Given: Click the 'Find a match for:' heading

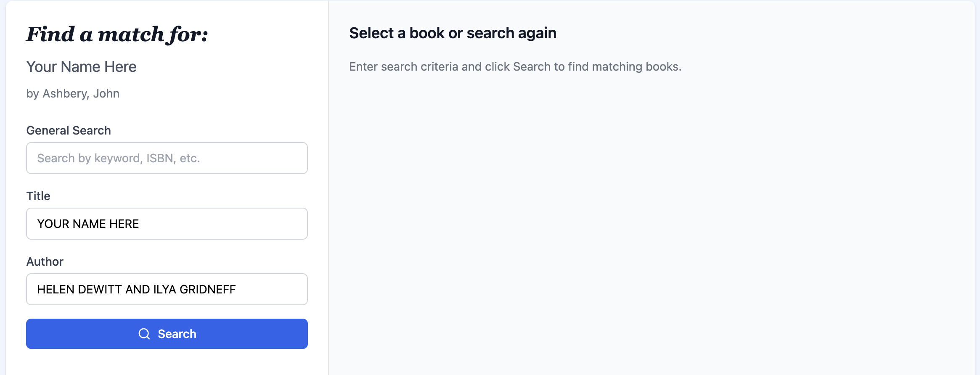Looking at the screenshot, I should pos(117,34).
